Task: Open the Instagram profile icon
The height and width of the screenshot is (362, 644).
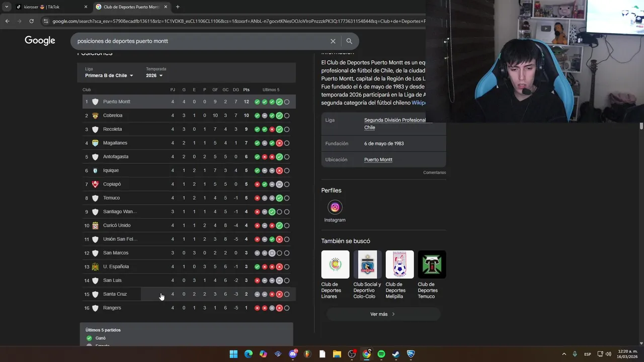Action: (x=335, y=207)
